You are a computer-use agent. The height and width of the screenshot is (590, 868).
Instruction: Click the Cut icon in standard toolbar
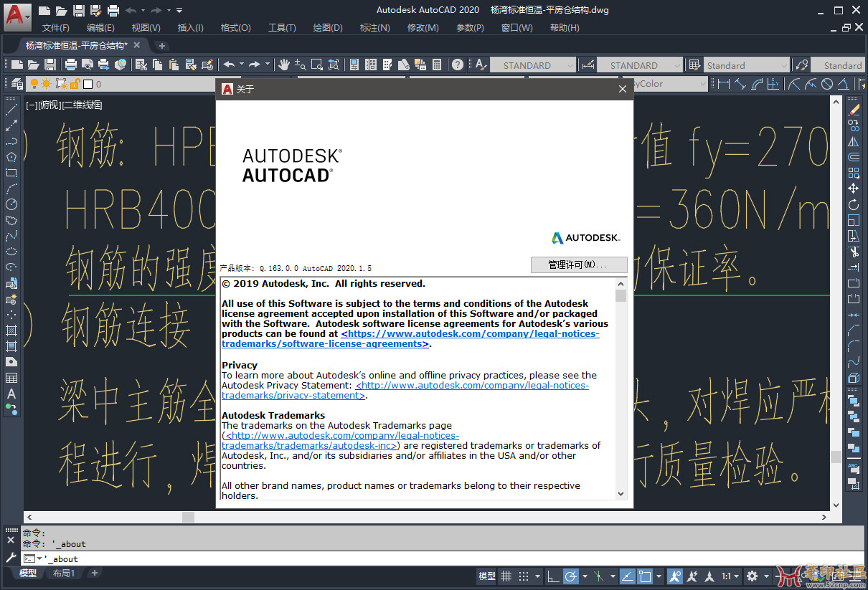[x=141, y=65]
